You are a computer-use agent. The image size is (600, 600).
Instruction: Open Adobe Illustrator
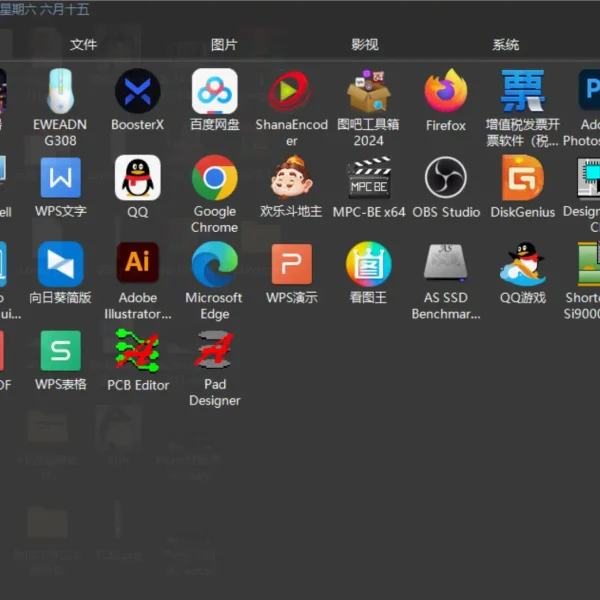click(138, 262)
